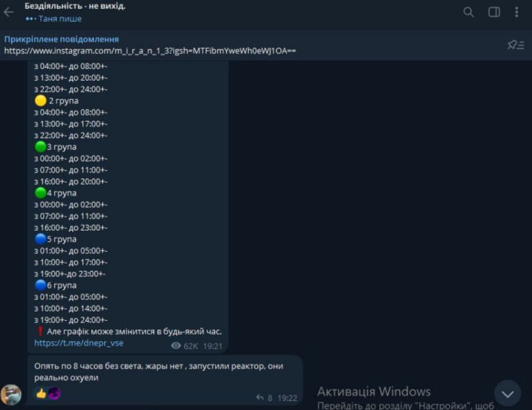Jump to latest messages with down chevron
The height and width of the screenshot is (410, 532).
[507, 394]
